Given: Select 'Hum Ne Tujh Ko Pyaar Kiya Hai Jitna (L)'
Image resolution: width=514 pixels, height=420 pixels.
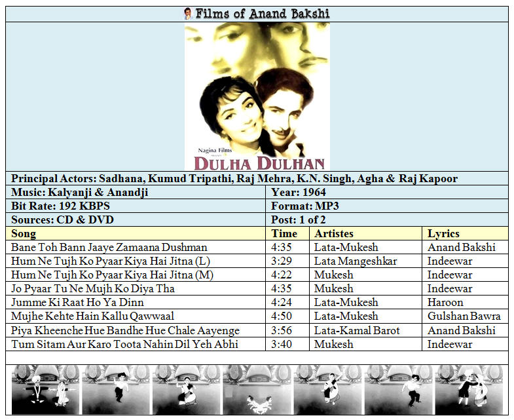Looking at the screenshot, I should (x=111, y=261).
